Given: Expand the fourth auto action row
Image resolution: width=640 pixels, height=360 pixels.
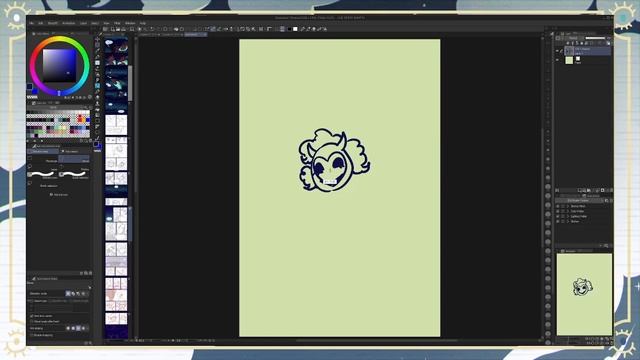Looking at the screenshot, I should 568,221.
